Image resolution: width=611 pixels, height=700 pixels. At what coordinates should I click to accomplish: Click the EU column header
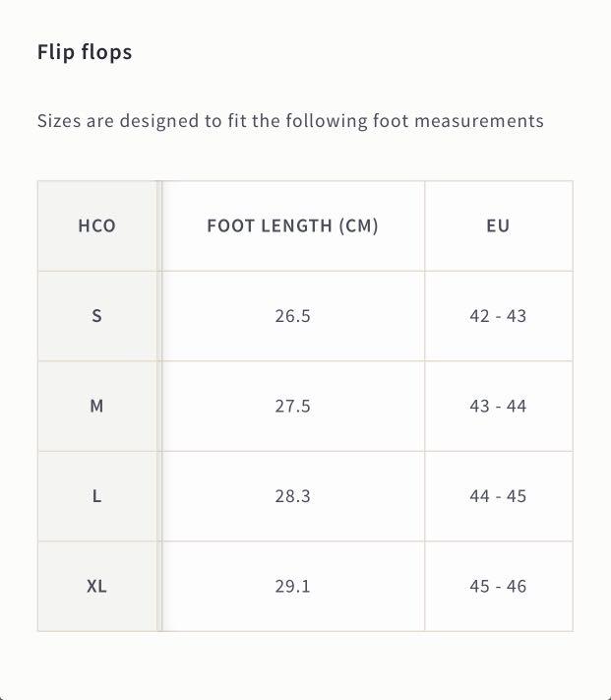[499, 225]
